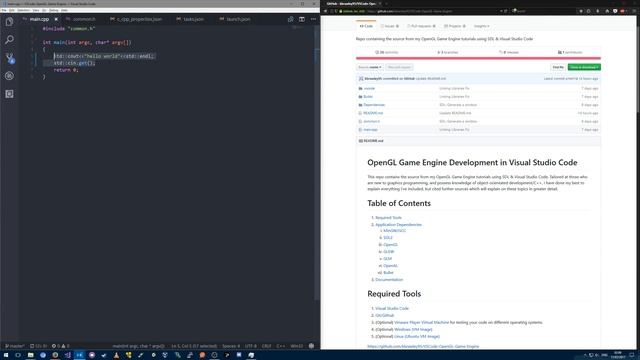The height and width of the screenshot is (360, 640).
Task: Change encoding via UTF-8 status item
Action: click(251, 346)
